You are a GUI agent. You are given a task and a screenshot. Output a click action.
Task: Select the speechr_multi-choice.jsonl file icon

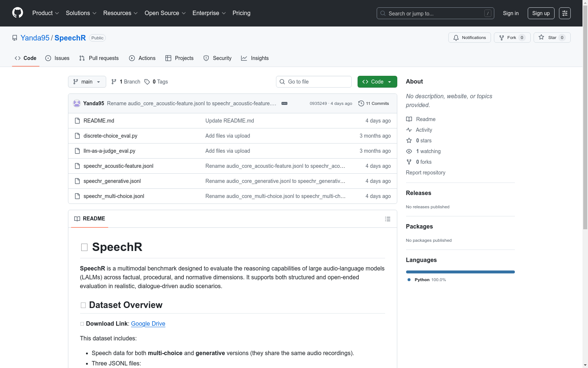click(77, 196)
